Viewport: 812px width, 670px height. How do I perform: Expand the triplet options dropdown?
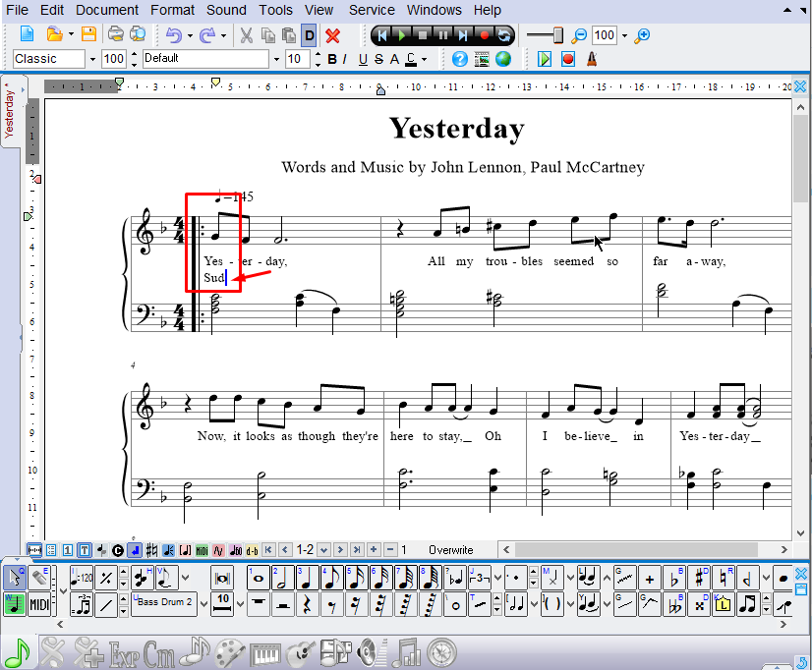point(497,578)
